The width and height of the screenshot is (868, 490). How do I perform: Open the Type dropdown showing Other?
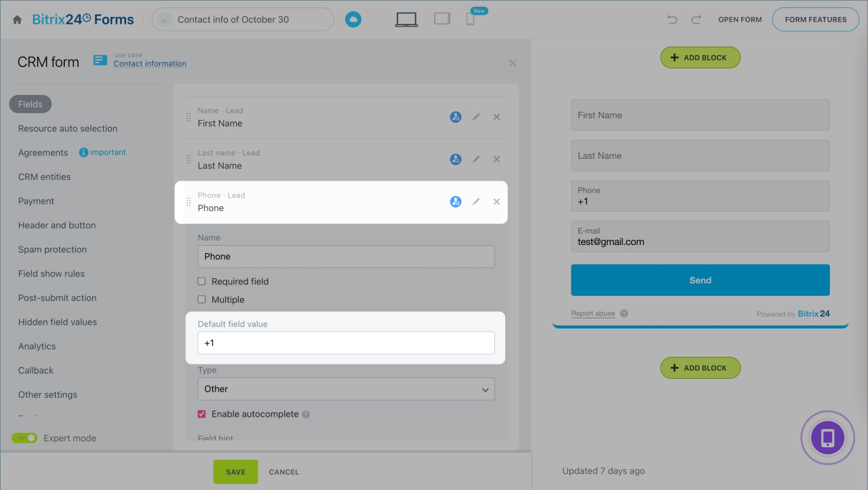click(x=346, y=390)
